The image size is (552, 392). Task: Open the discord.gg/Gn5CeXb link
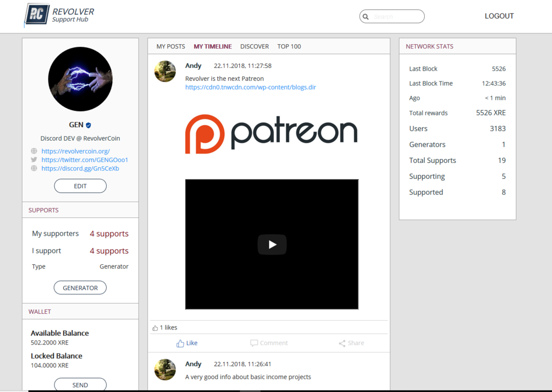80,168
